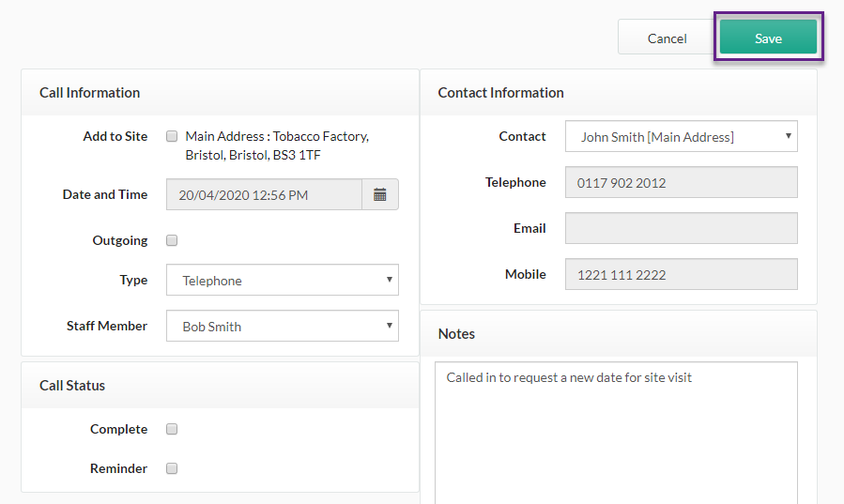Enable the Outgoing checkbox

172,240
